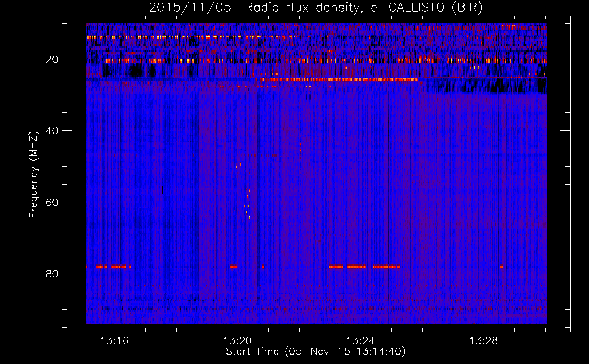
Task: Click the leftmost red segment near 78 MHz
Action: (x=101, y=266)
